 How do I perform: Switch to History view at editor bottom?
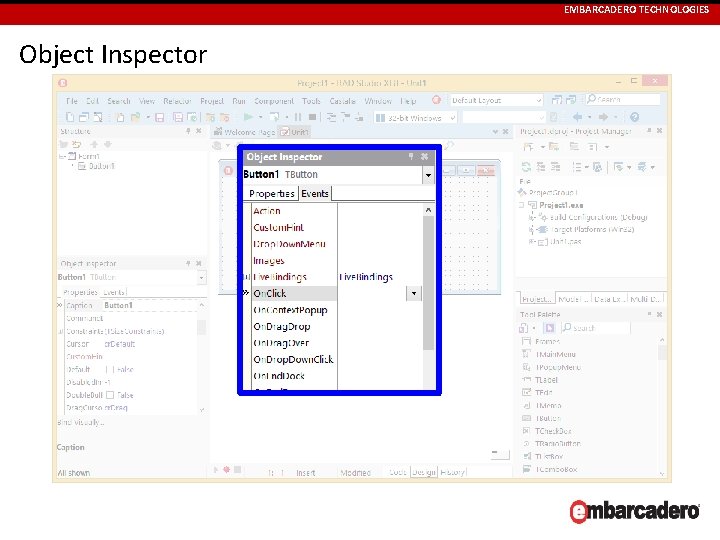coord(452,472)
